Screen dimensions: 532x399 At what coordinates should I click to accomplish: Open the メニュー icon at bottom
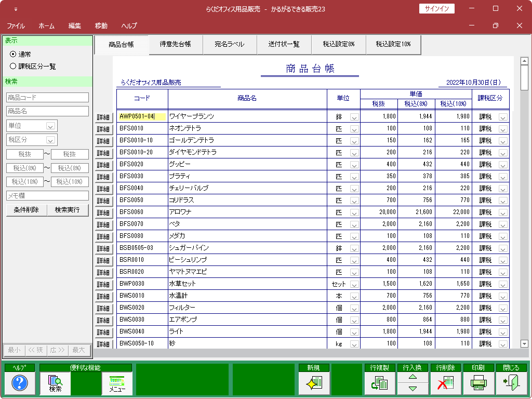tap(117, 383)
